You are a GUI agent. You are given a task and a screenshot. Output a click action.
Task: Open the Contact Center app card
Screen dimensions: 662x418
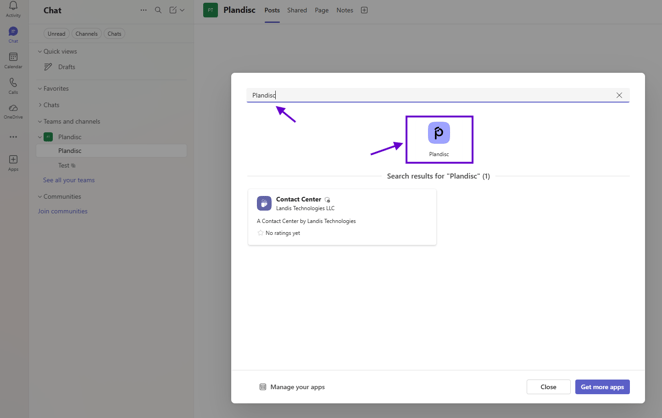click(342, 217)
